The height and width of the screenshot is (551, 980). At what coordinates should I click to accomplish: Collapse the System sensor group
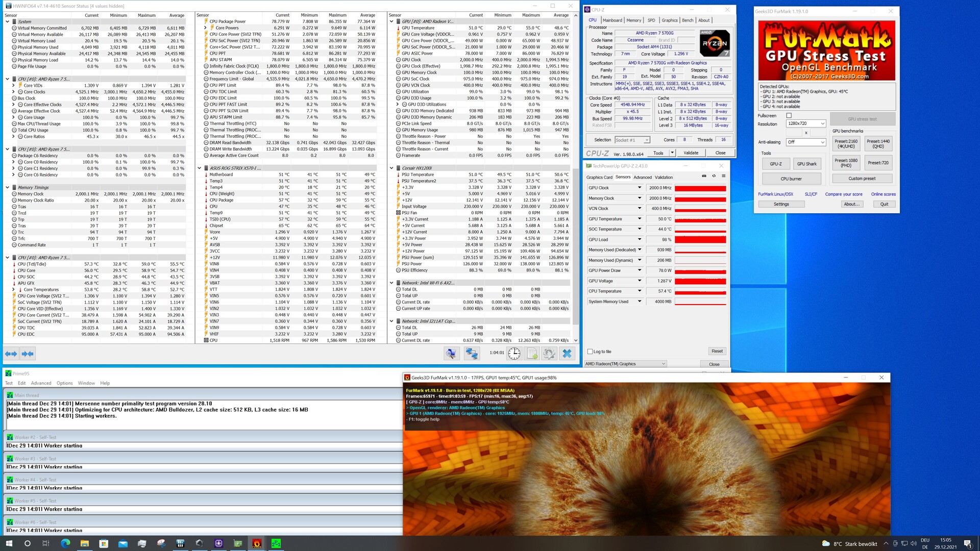(x=8, y=21)
